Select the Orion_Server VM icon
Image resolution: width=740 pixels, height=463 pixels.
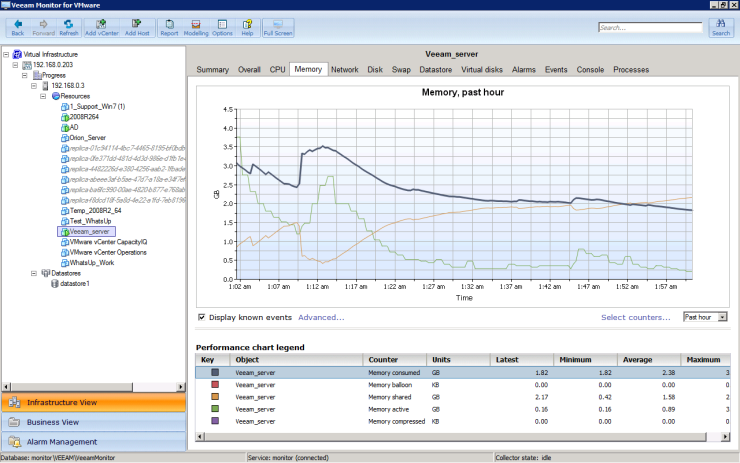[65, 138]
